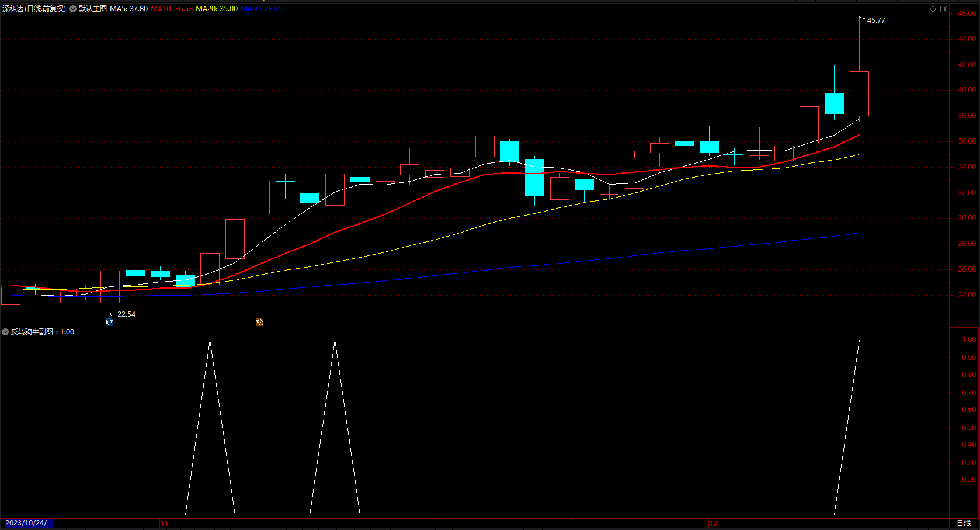Click the 2023/10/24/二 date label
980x530 pixels.
(29, 523)
